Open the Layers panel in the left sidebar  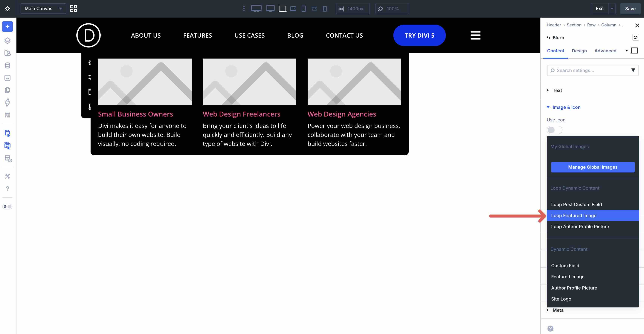pos(7,40)
